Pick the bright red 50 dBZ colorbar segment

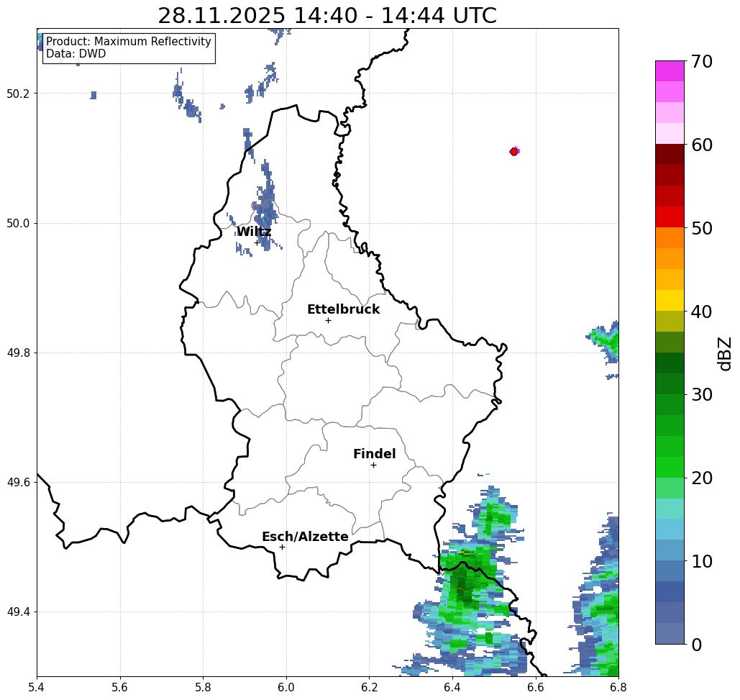click(670, 217)
